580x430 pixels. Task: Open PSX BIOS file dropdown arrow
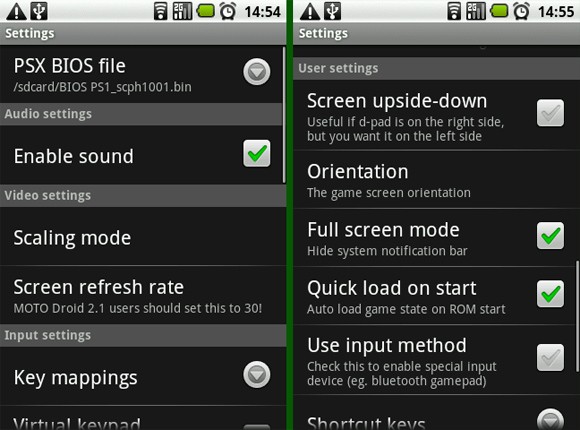coord(257,71)
